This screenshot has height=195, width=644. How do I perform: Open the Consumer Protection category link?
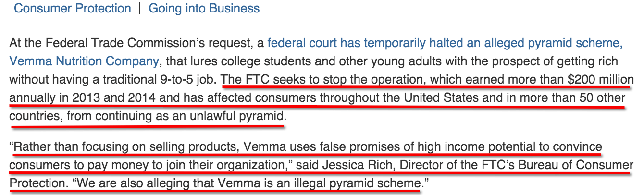point(73,9)
